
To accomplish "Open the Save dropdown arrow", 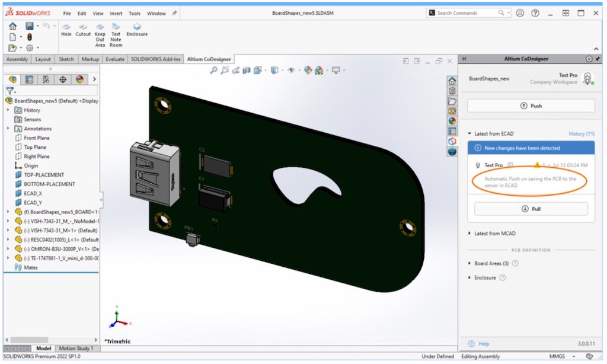I will tap(37, 26).
